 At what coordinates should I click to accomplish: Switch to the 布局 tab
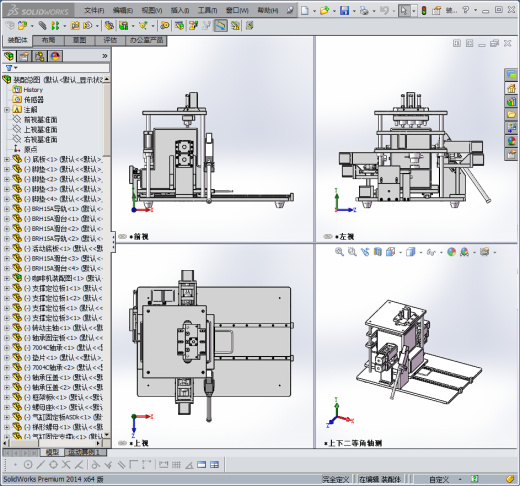49,40
